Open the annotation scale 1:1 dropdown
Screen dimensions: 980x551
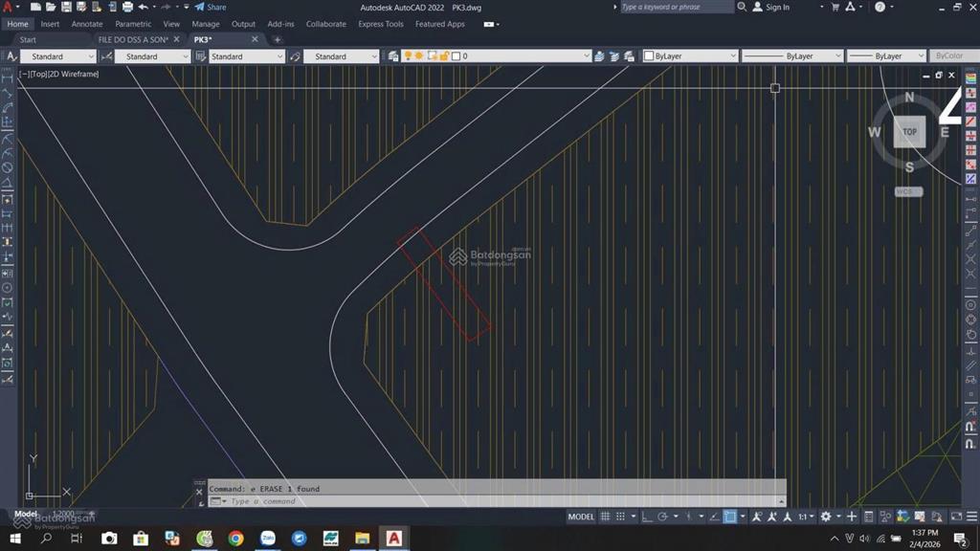[x=806, y=517]
